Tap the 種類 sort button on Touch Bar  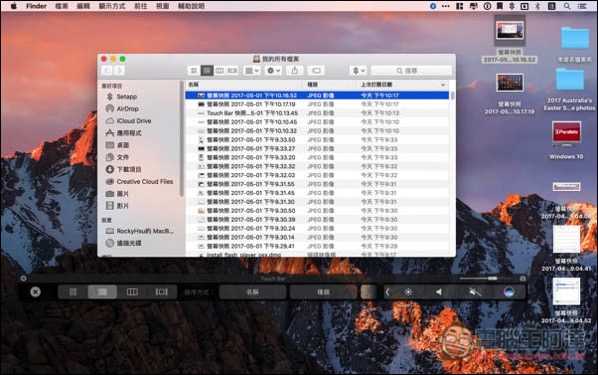point(323,292)
